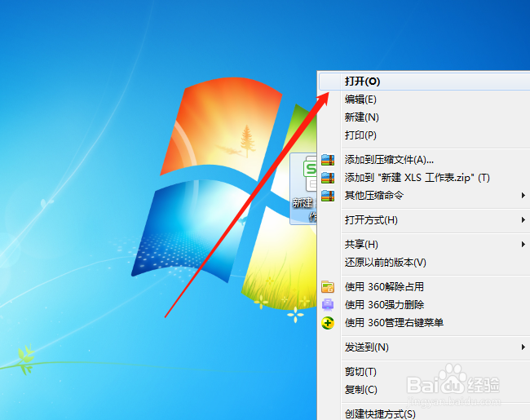Expand submenu arrow of 其他压缩命令
530x420 pixels.
[x=523, y=196]
